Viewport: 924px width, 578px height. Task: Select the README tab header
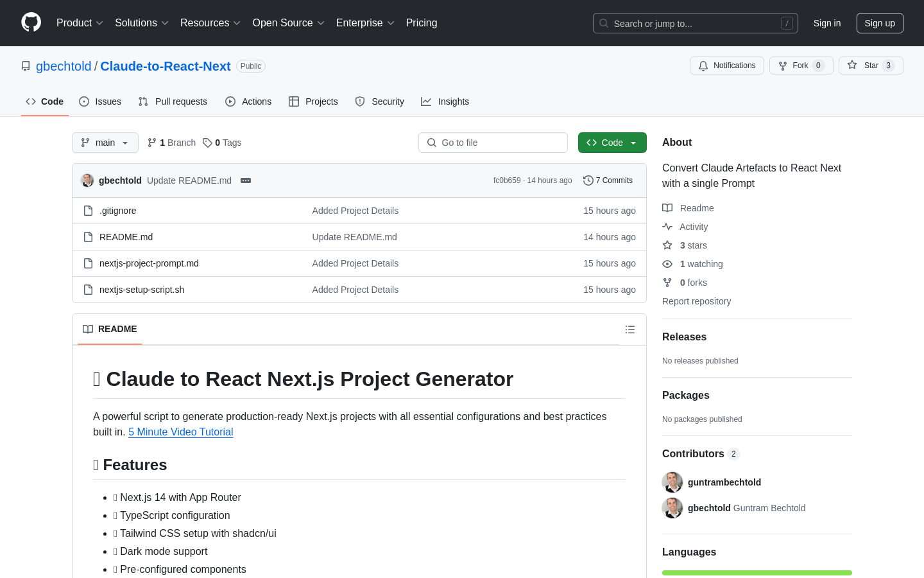click(x=110, y=329)
